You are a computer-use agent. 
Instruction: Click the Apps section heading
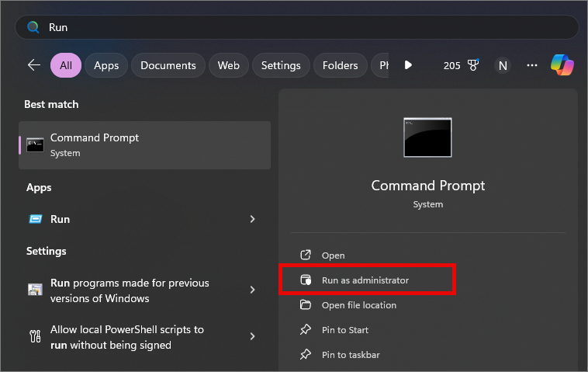39,188
